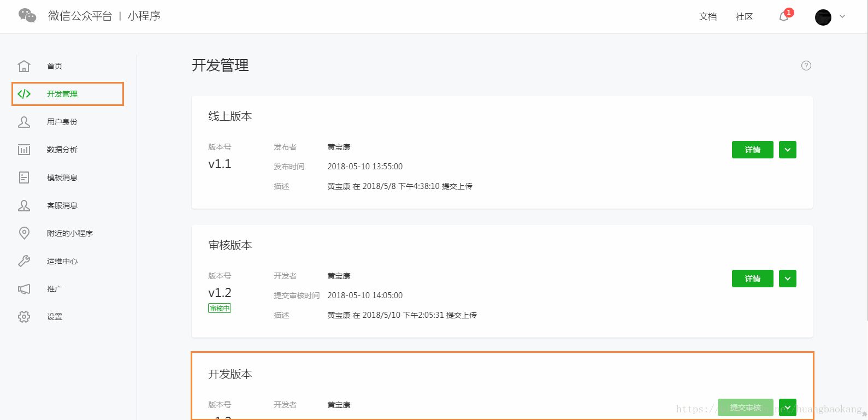Go to 开发管理 in the sidebar

(62, 94)
